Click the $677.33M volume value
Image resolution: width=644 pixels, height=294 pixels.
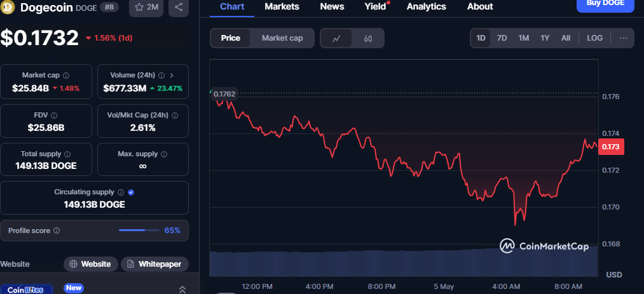(x=125, y=88)
